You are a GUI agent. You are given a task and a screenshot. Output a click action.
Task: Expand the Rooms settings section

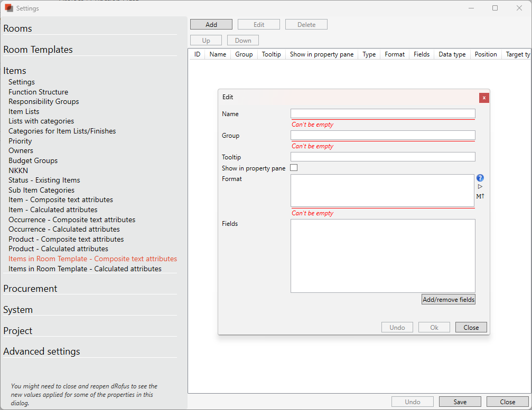pos(18,28)
